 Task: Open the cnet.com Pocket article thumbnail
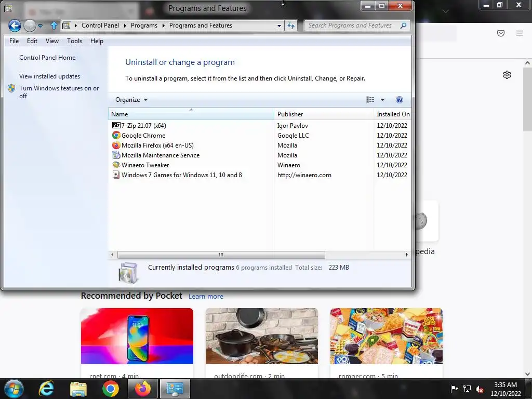point(137,336)
